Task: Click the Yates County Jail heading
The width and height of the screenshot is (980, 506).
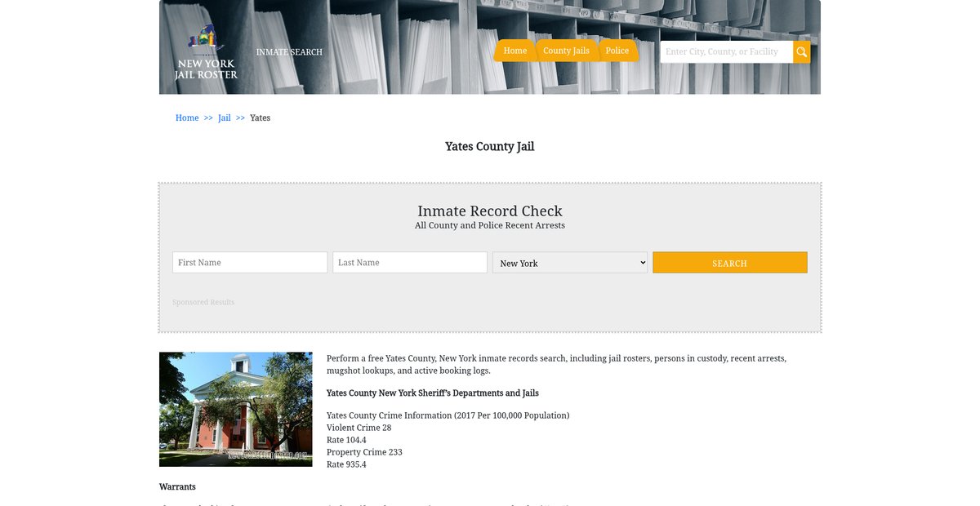Action: click(x=490, y=147)
